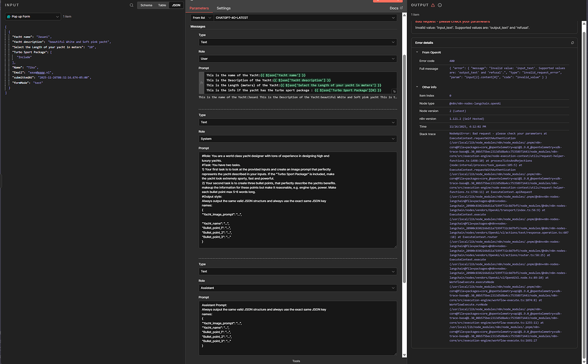Open the Pop up Form input selector
The image size is (588, 364).
[x=34, y=16]
